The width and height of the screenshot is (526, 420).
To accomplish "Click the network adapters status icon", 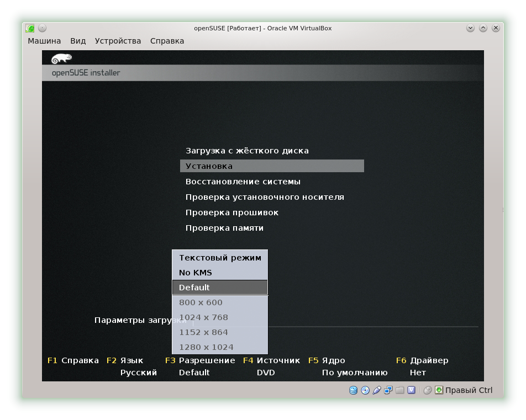I will [x=388, y=390].
